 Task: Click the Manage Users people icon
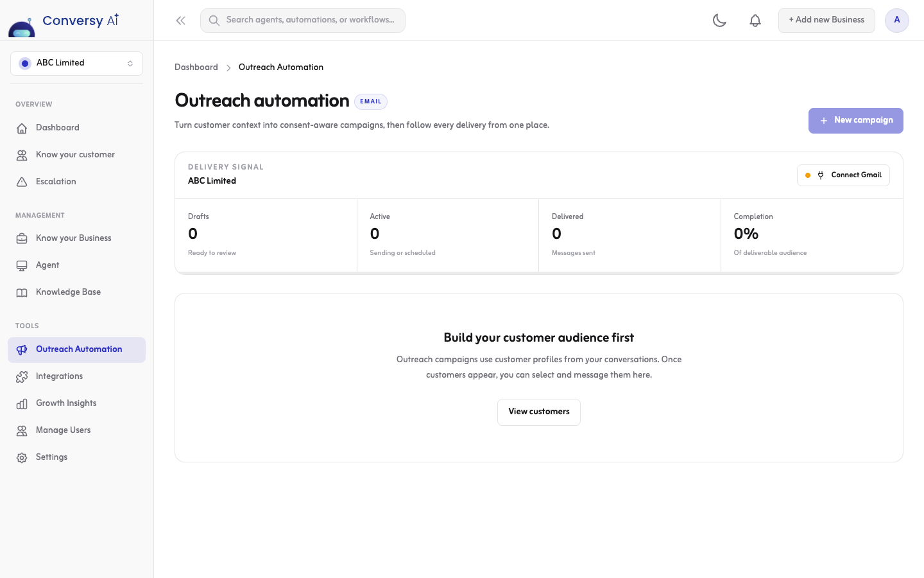(x=22, y=430)
